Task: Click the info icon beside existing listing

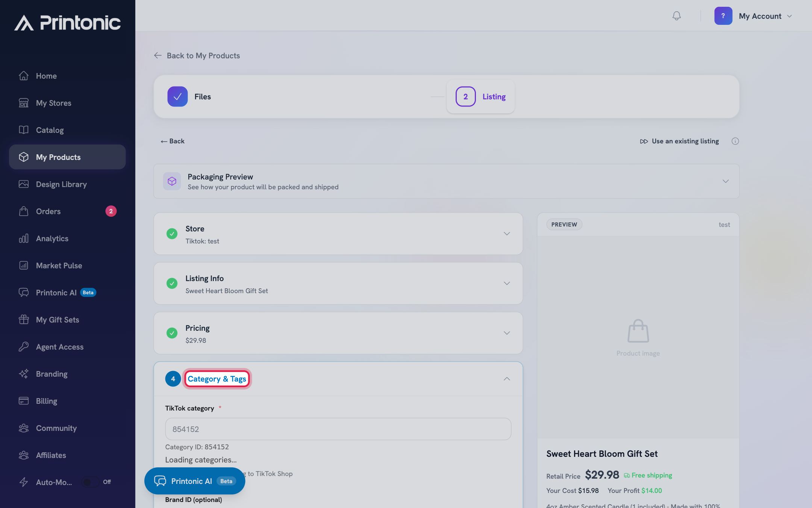Action: (735, 141)
